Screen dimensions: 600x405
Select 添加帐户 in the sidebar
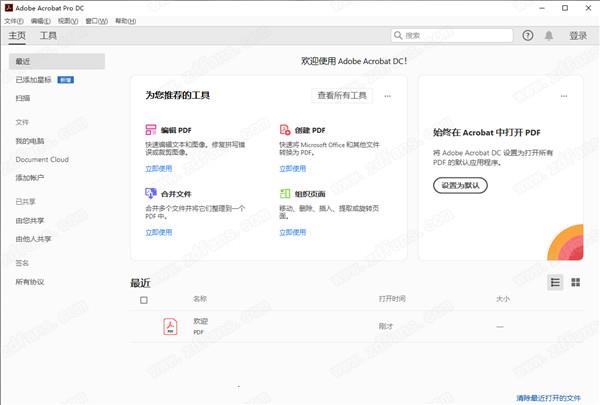[x=30, y=178]
